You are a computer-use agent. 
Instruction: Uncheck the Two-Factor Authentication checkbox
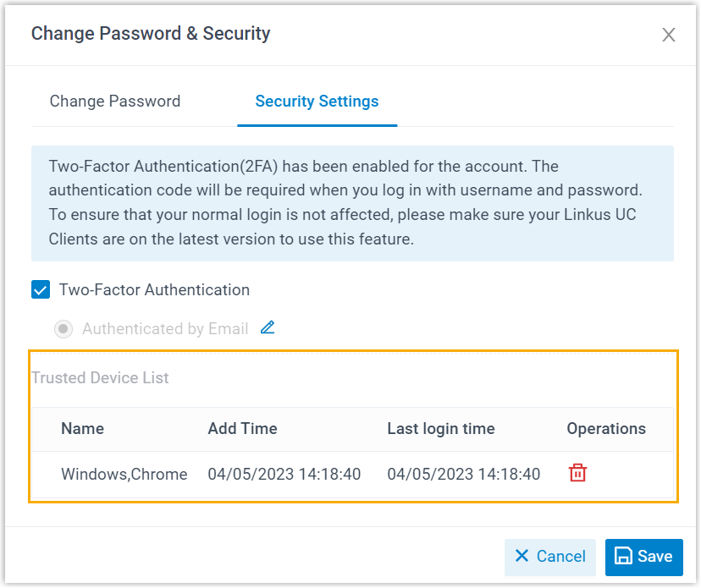[x=41, y=289]
